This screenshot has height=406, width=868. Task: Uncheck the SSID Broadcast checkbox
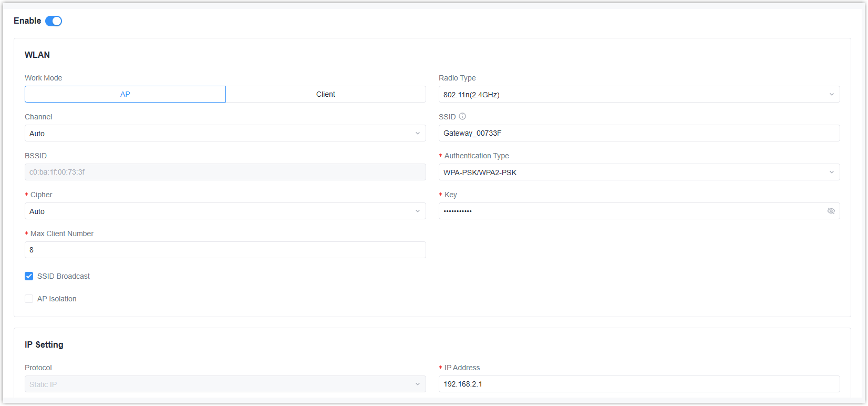tap(29, 276)
